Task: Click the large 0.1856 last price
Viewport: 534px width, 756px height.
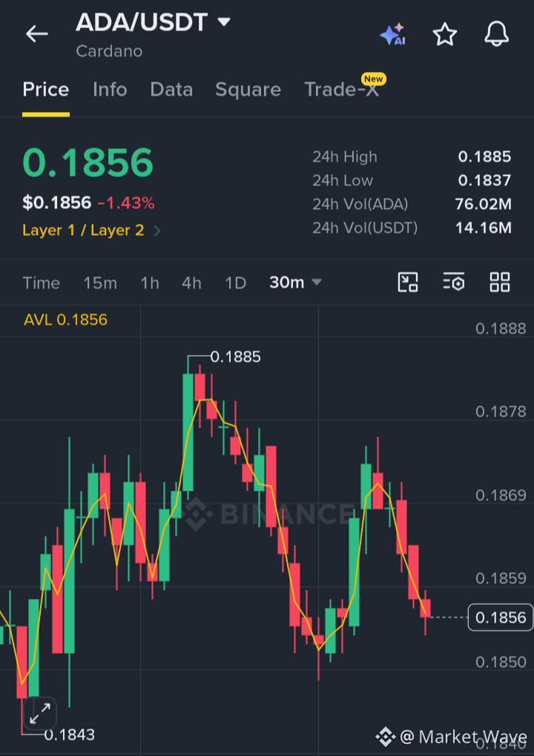Action: 88,162
